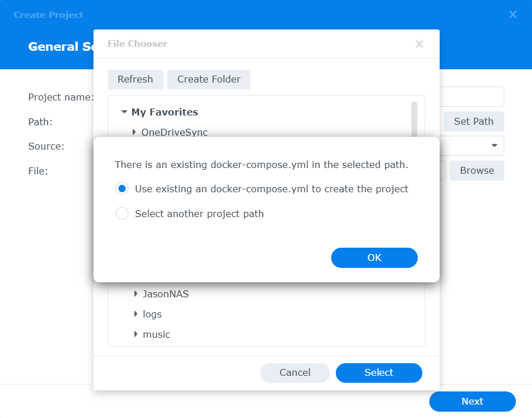Confirm the dialog with OK button

click(374, 257)
